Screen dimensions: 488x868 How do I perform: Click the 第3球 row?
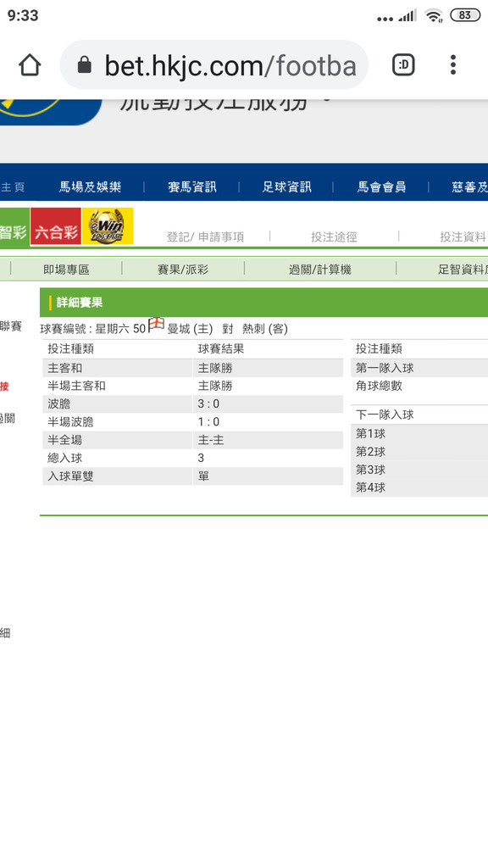[x=419, y=470]
